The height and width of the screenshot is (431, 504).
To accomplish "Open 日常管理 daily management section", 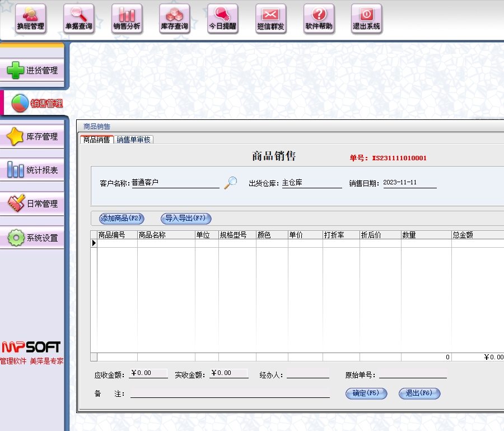I will [x=32, y=204].
